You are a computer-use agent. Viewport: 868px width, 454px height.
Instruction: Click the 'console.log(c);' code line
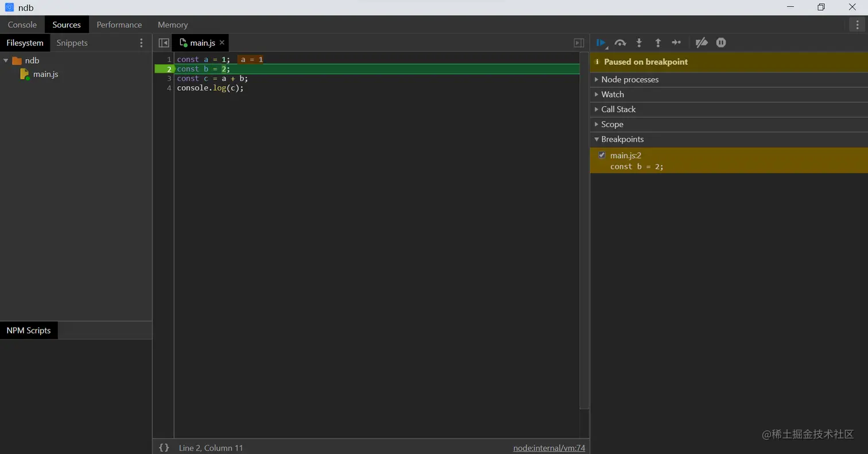[210, 88]
